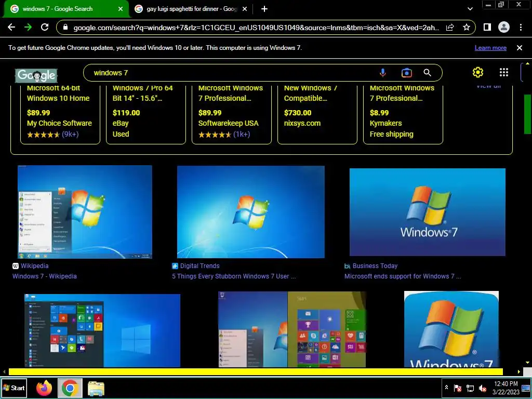Open the Business Today Windows 7 logo thumbnail
This screenshot has height=399, width=532.
coord(428,212)
